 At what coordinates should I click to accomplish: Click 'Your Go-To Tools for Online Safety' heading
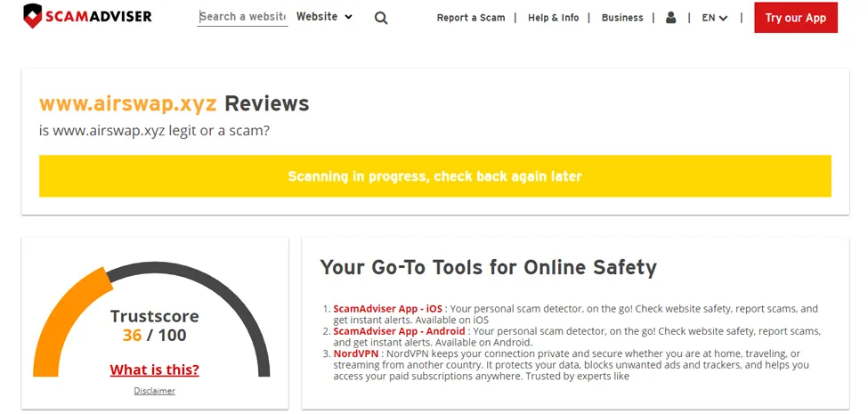488,267
